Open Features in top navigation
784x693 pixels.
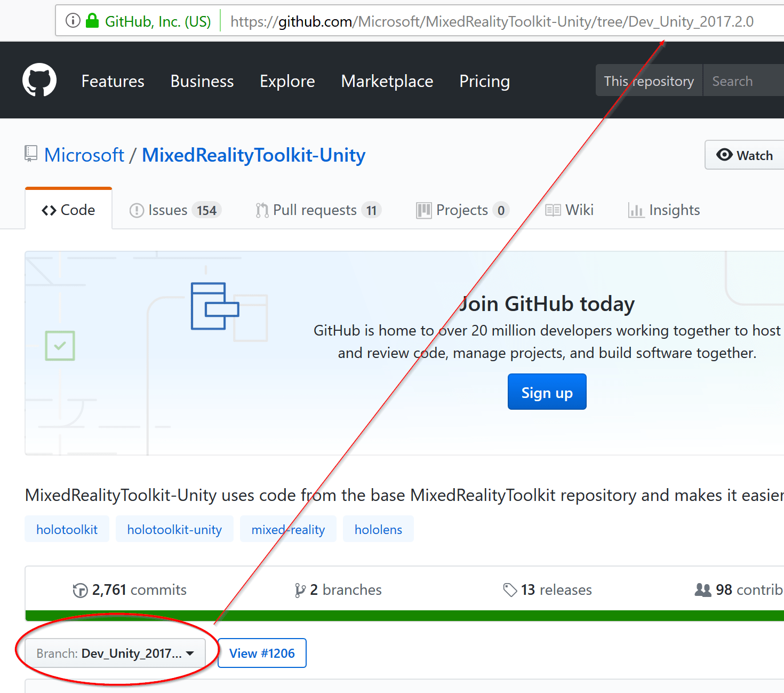[x=113, y=81]
